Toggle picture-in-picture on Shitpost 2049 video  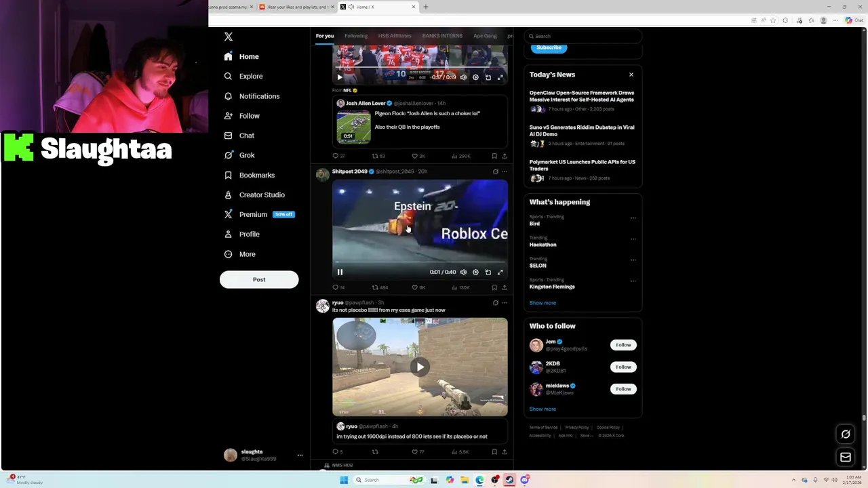point(488,272)
